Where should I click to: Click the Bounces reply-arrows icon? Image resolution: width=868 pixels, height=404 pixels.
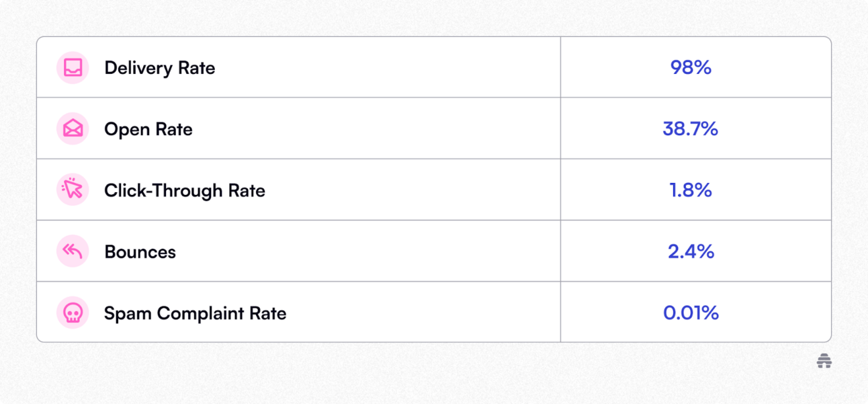73,251
